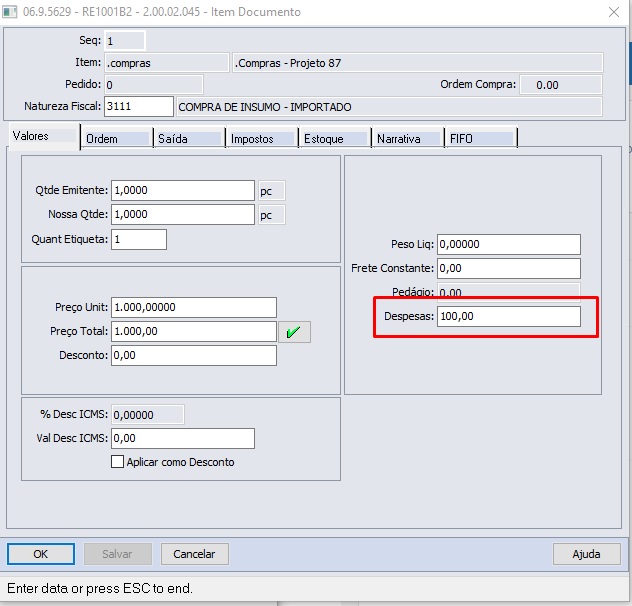Open the Ajuda help button

pyautogui.click(x=586, y=554)
